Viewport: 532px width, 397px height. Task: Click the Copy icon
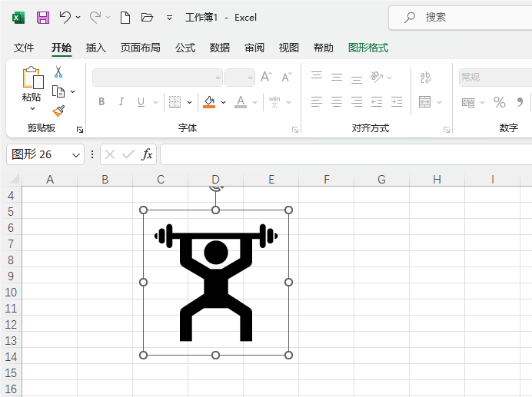tap(58, 91)
